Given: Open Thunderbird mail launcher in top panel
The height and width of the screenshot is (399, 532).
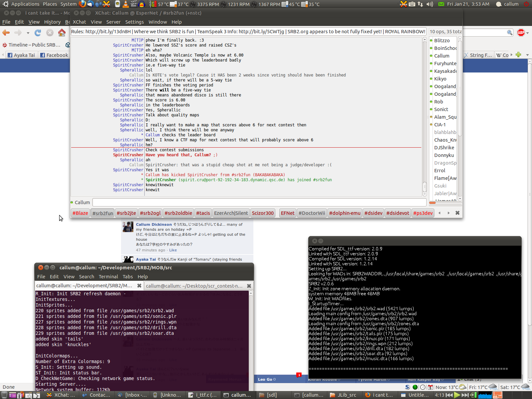Looking at the screenshot, I should (90, 4).
